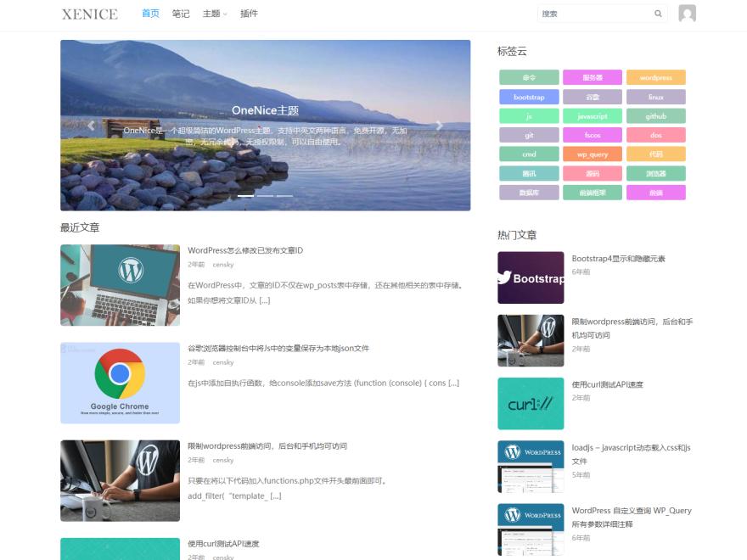Screen dimensions: 747x560
Task: Open the javascript tag
Action: 592,115
